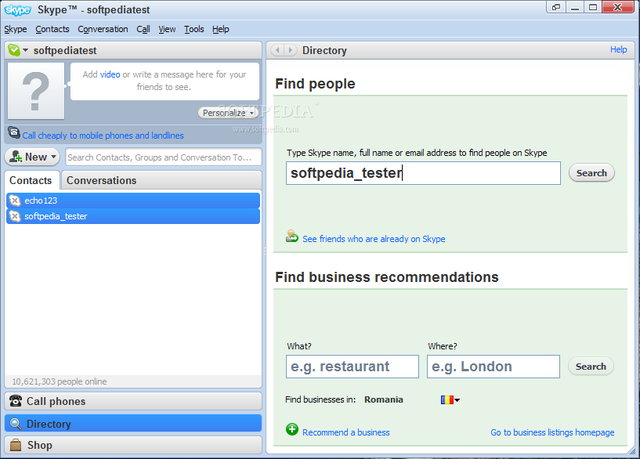Image resolution: width=640 pixels, height=459 pixels.
Task: Select the echo123 contact
Action: 133,201
